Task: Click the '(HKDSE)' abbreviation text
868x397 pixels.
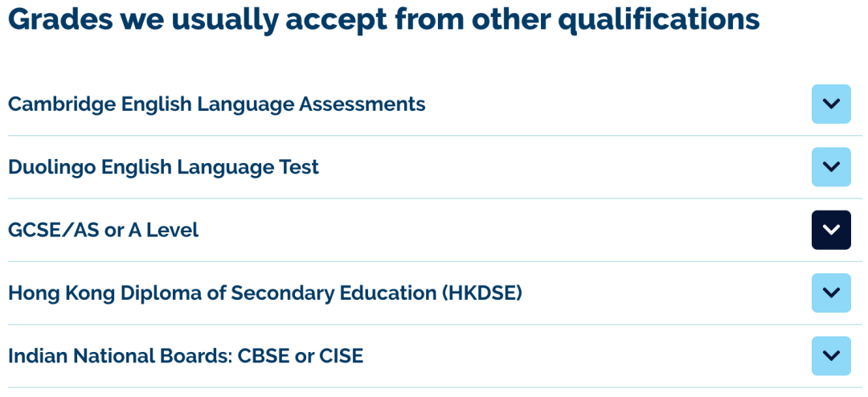Action: click(x=481, y=293)
